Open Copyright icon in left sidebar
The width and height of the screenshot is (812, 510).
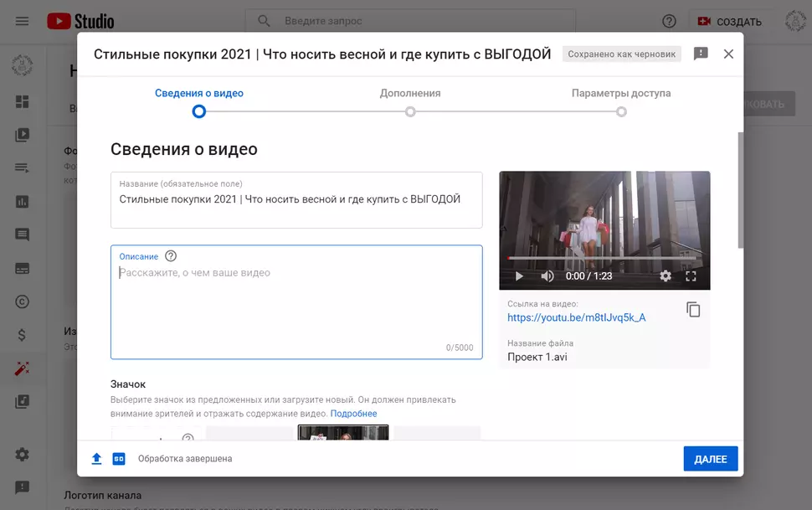pyautogui.click(x=23, y=301)
